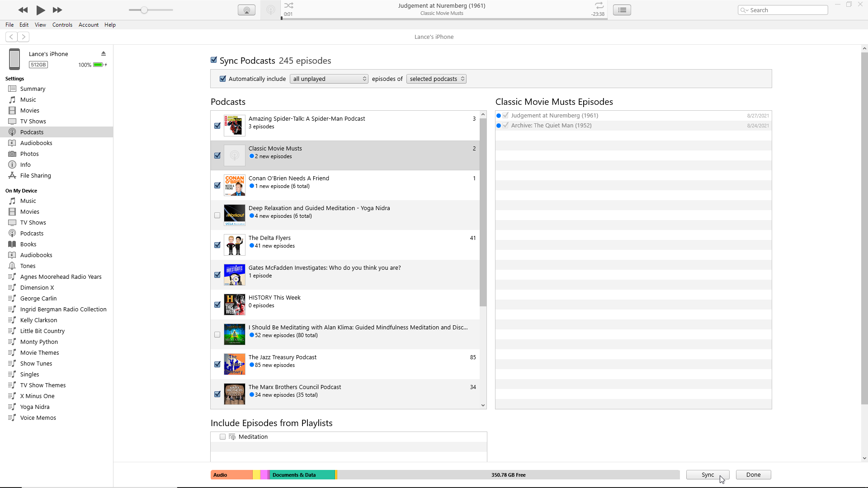Click the Search input field
Screen dimensions: 868x488
click(783, 10)
